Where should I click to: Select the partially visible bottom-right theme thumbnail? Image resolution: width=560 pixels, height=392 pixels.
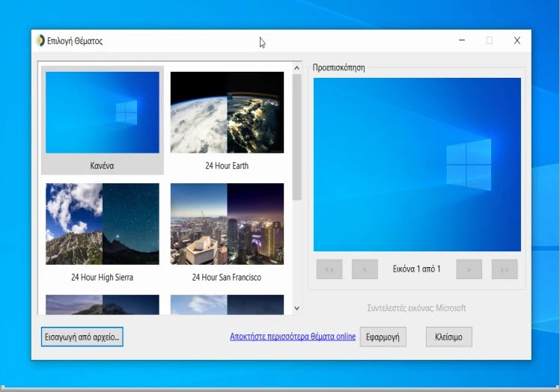[x=227, y=304]
